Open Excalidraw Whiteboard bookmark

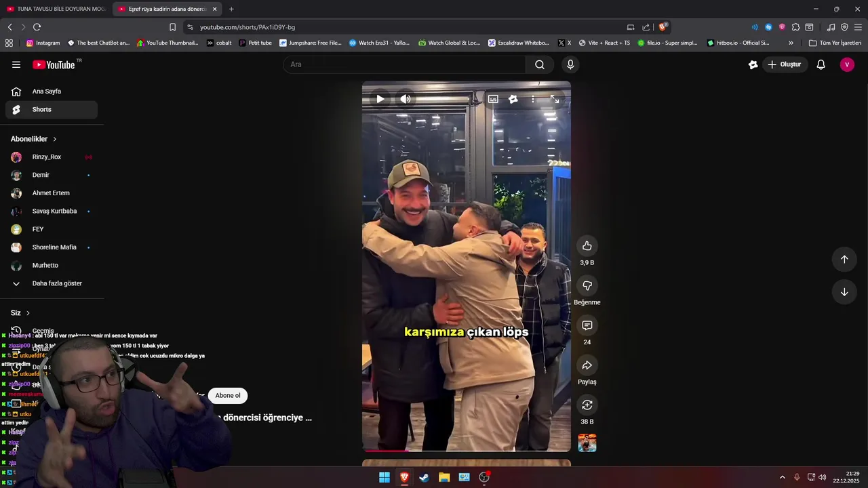[519, 43]
